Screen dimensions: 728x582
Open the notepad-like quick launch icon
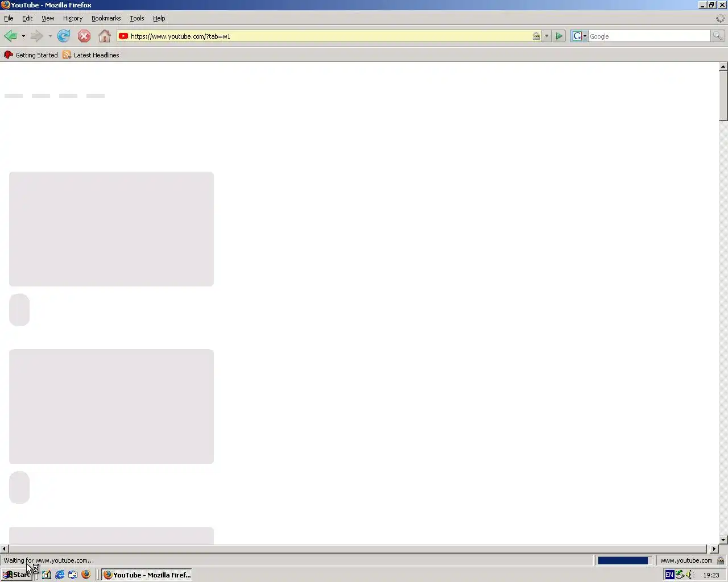[x=47, y=575]
